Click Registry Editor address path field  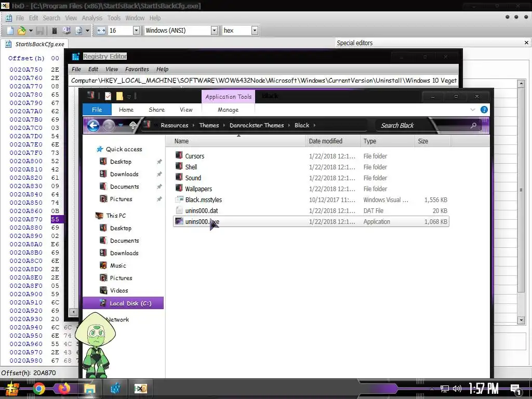point(263,81)
